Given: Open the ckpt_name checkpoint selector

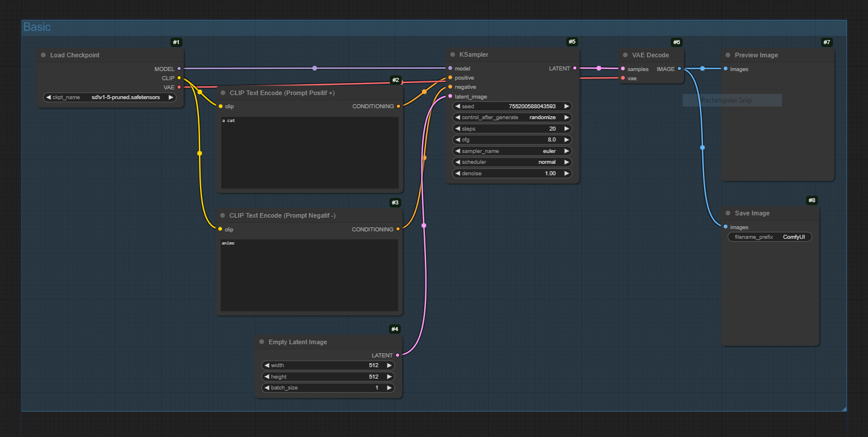Looking at the screenshot, I should tap(109, 97).
